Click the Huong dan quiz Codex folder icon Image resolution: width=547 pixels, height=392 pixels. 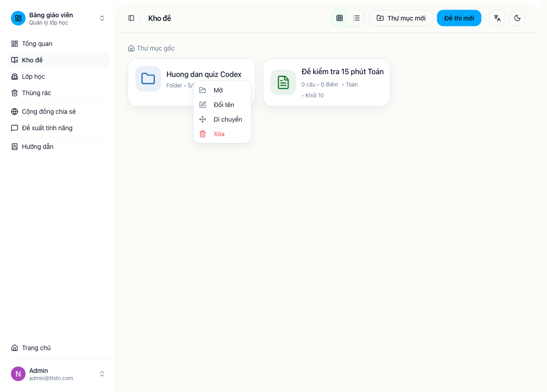[148, 79]
